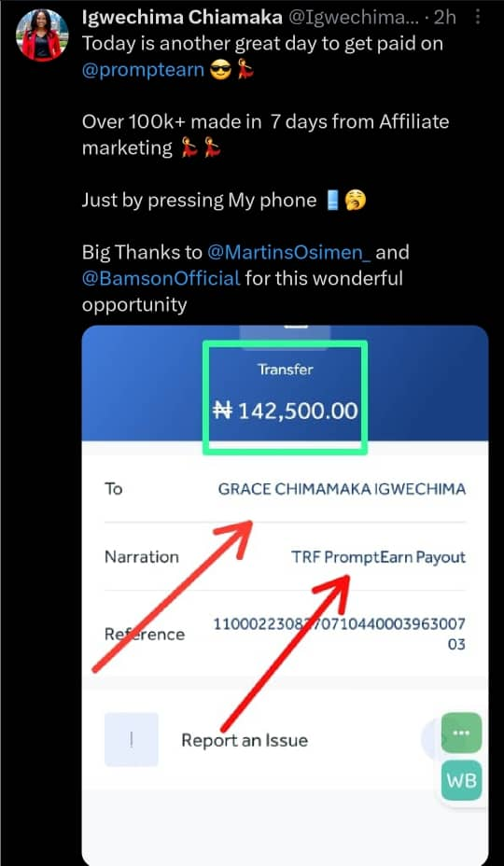Tap Report an Issue
Image resolution: width=504 pixels, height=866 pixels.
coord(245,739)
